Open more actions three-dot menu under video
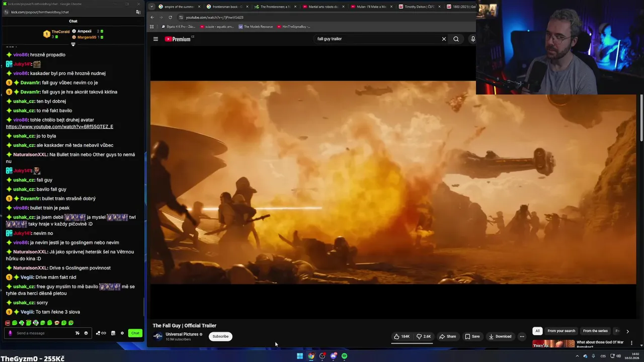 pyautogui.click(x=522, y=336)
